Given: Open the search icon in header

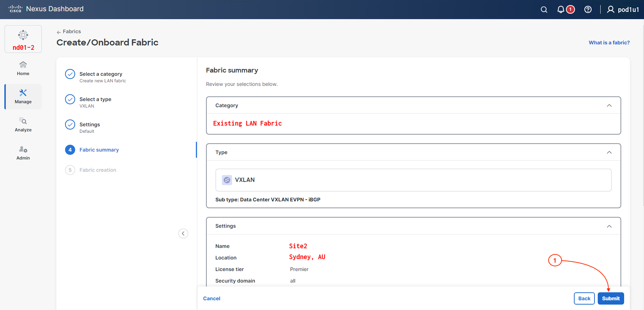Looking at the screenshot, I should click(544, 10).
